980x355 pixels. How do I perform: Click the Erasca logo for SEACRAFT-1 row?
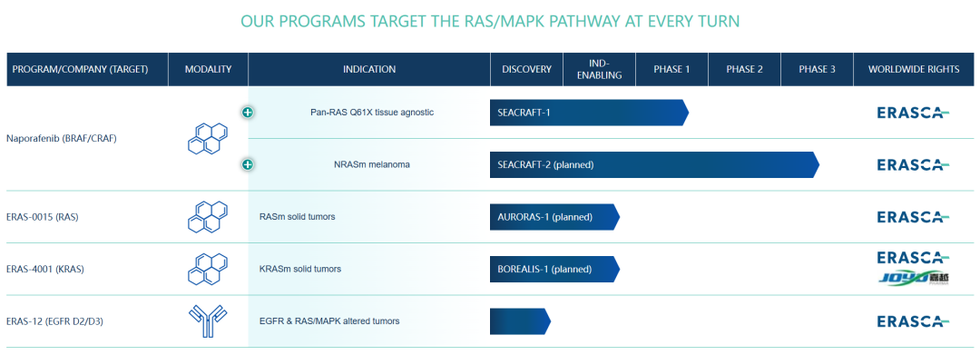click(x=913, y=113)
